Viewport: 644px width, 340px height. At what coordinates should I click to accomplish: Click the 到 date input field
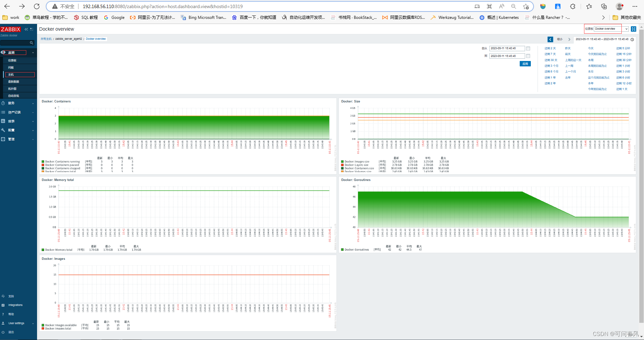pos(507,56)
